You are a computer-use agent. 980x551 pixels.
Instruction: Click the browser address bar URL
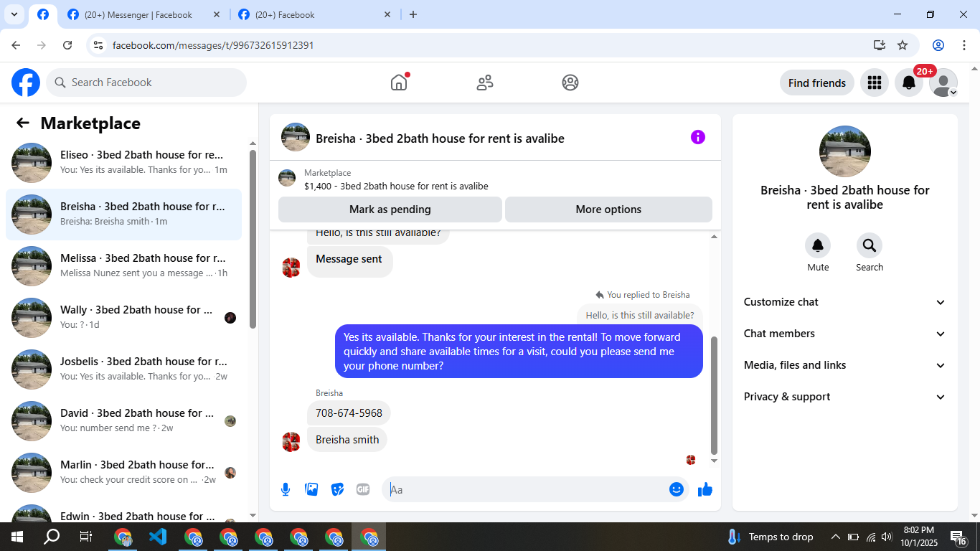click(x=213, y=45)
